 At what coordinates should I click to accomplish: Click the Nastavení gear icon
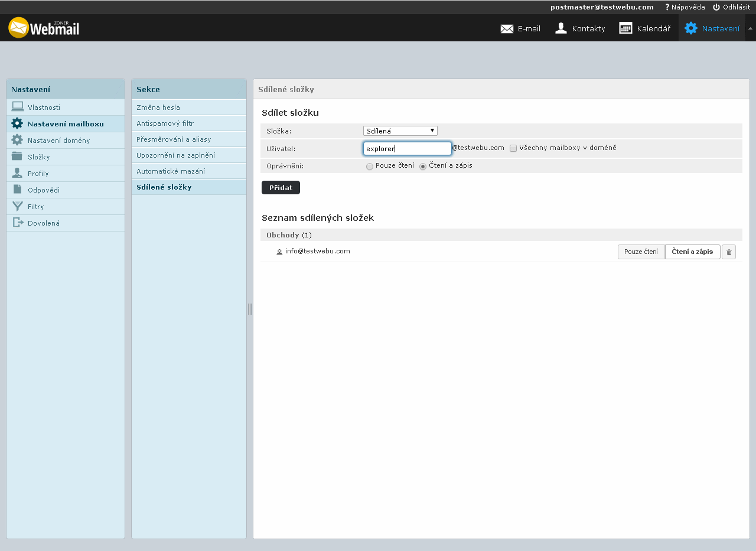690,28
